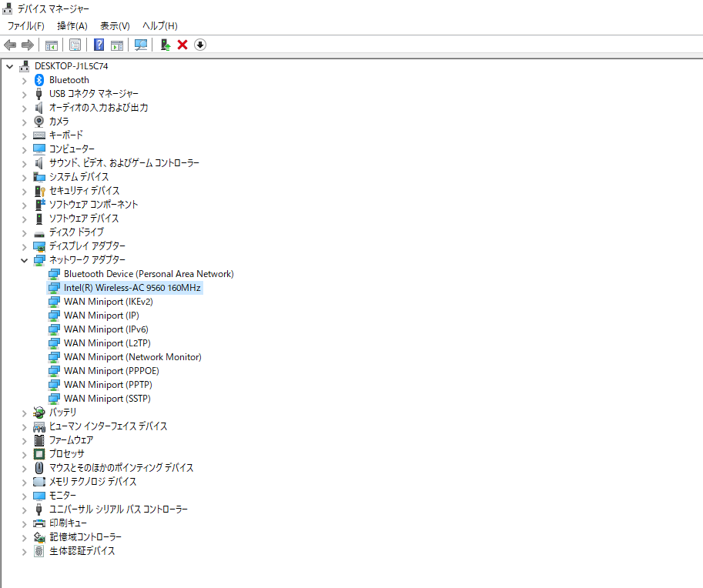Screen dimensions: 703x588
Task: Open the ヘルプ(H) menu
Action: 159,26
